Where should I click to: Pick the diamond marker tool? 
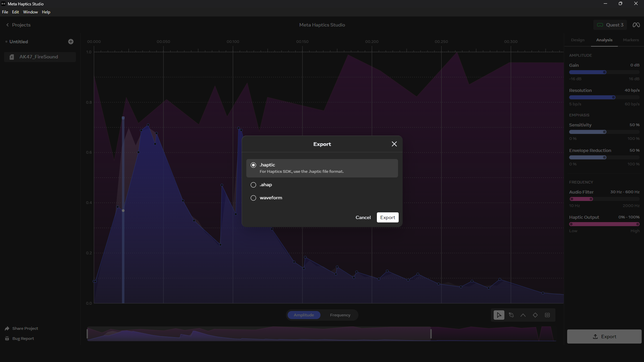point(535,315)
